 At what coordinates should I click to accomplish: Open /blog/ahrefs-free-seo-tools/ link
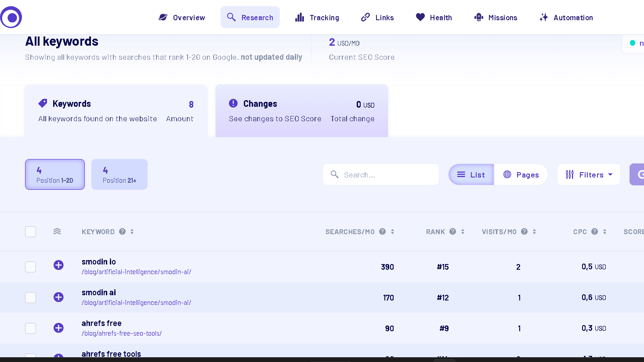coord(122,333)
